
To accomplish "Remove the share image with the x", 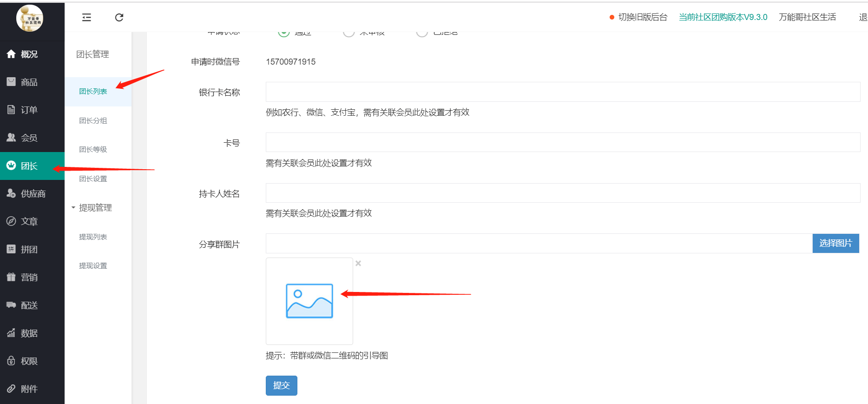I will click(358, 264).
